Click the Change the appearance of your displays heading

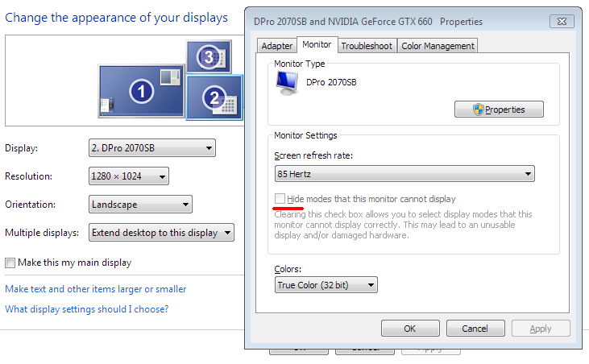point(117,18)
